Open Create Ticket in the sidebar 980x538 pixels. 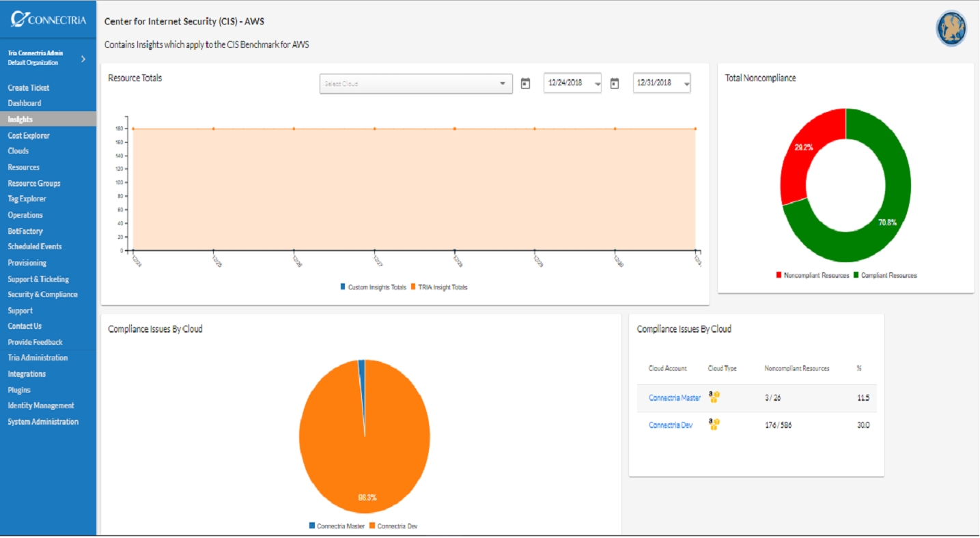pos(29,87)
